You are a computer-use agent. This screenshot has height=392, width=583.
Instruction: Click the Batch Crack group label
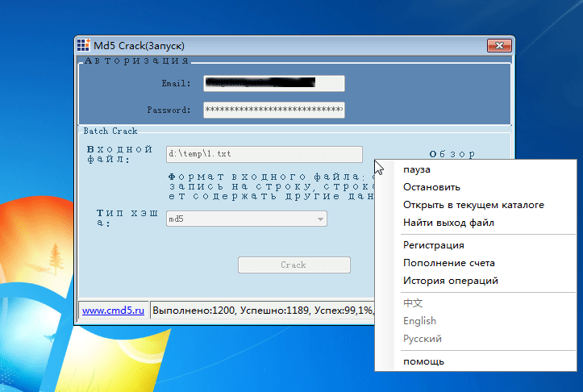point(110,131)
